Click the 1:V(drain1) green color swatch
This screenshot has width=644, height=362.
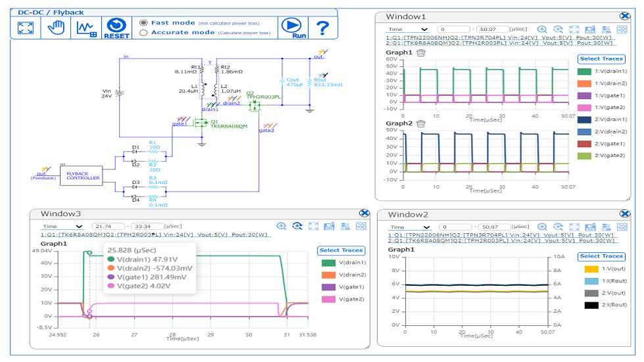click(x=584, y=72)
